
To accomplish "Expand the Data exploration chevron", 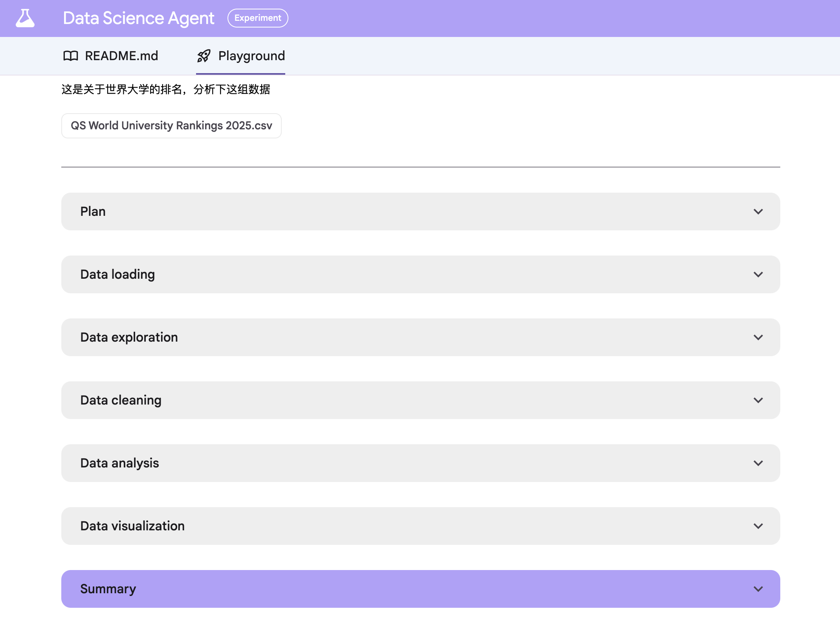I will pos(758,337).
